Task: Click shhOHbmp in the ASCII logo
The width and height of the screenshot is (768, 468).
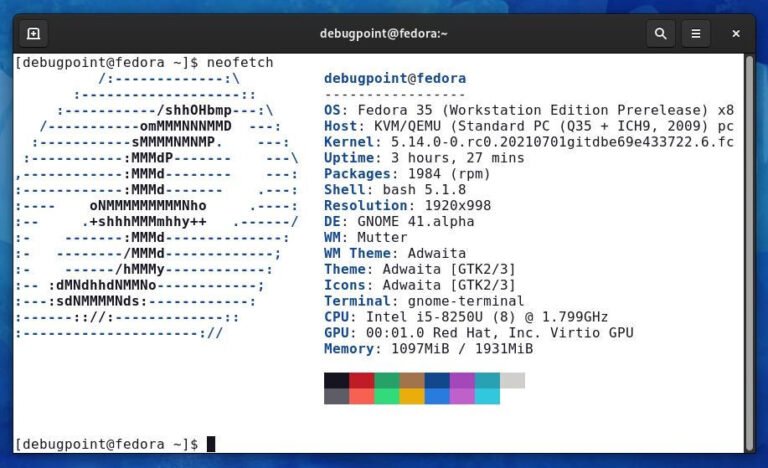Action: (x=198, y=110)
